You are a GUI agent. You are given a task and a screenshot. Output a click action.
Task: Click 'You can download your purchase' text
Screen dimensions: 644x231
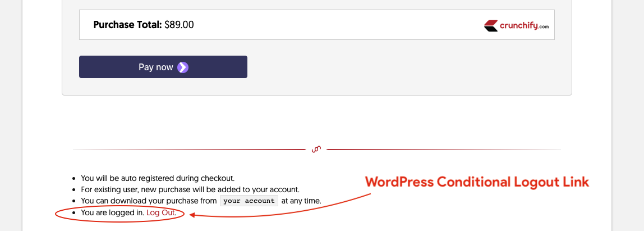pos(149,201)
